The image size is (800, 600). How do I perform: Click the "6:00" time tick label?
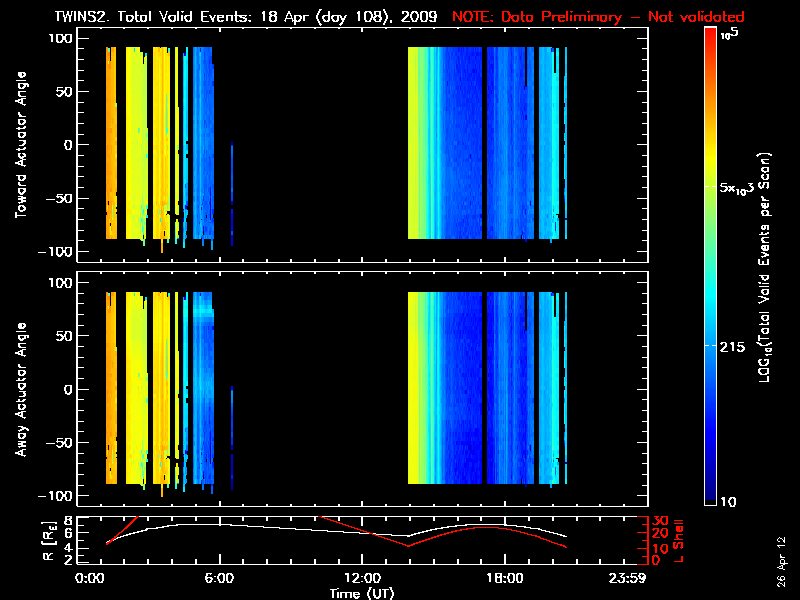pyautogui.click(x=219, y=579)
